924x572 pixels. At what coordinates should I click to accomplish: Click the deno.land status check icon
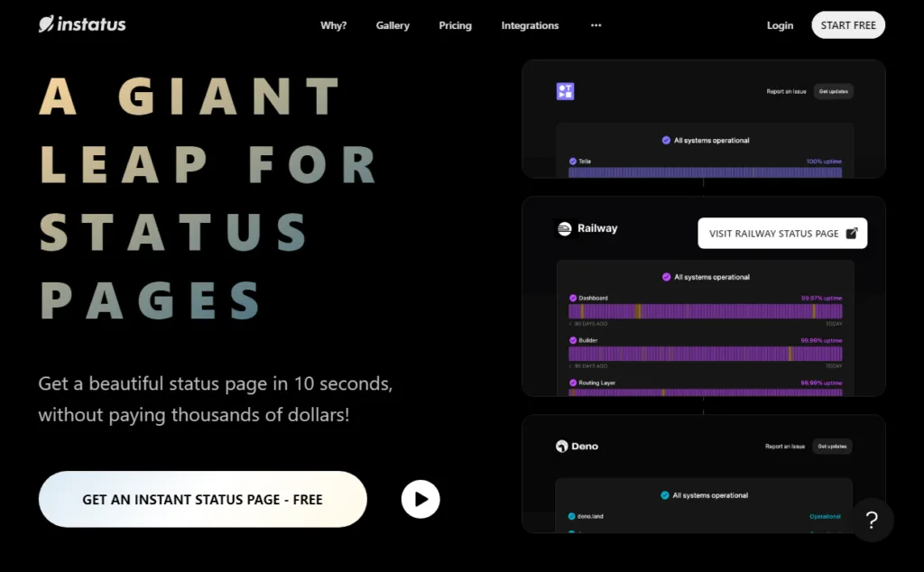tap(571, 517)
